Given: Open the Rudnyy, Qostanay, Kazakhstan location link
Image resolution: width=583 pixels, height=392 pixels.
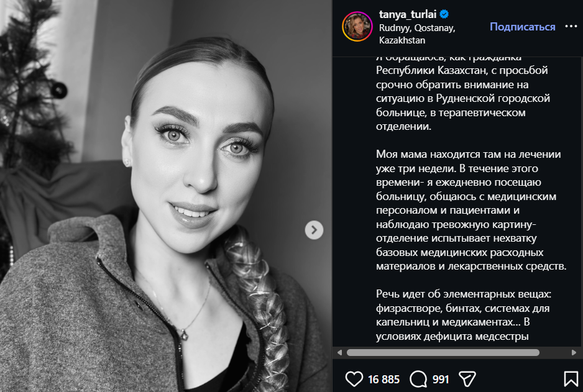Looking at the screenshot, I should pos(417,34).
